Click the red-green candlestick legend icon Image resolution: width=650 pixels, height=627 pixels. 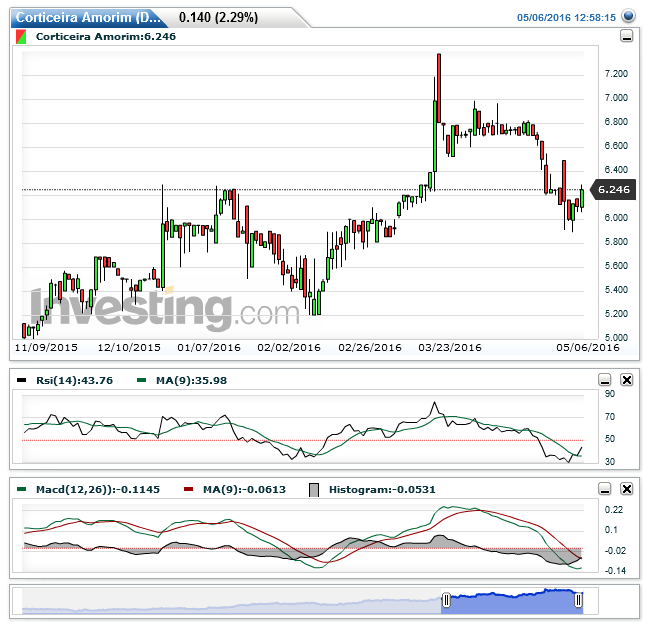coord(21,36)
